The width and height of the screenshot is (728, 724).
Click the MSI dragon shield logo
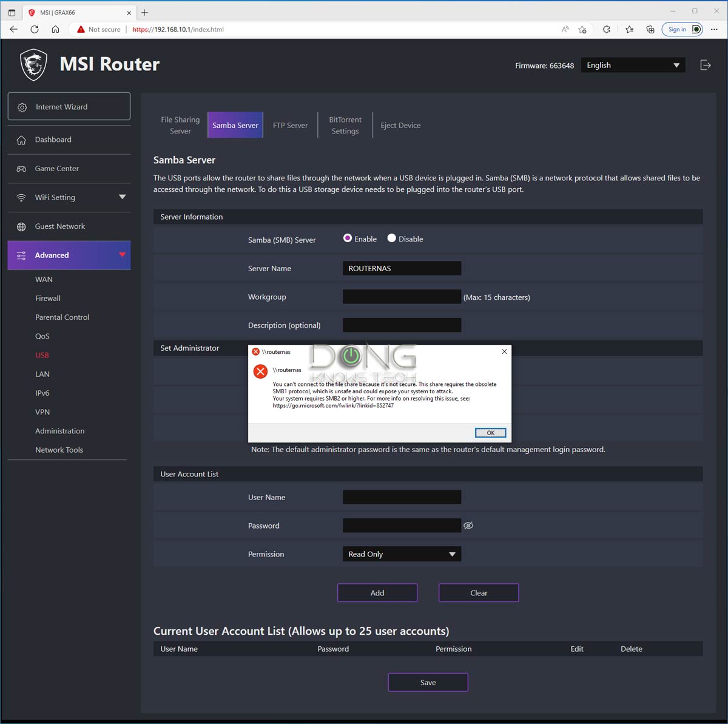point(33,64)
